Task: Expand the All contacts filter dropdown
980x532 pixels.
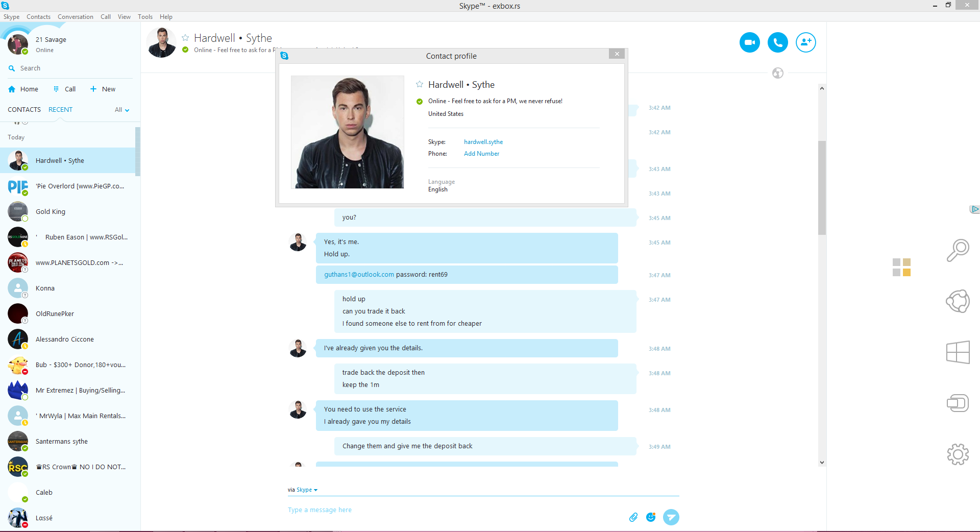Action: tap(122, 110)
